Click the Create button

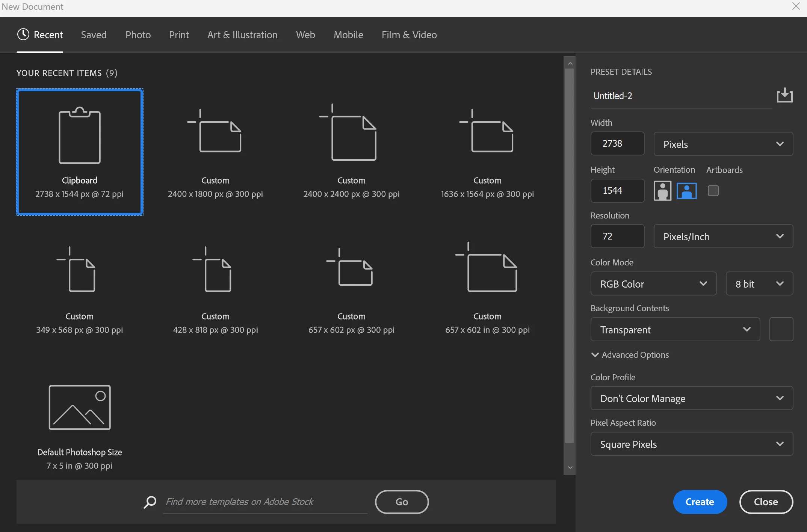700,502
